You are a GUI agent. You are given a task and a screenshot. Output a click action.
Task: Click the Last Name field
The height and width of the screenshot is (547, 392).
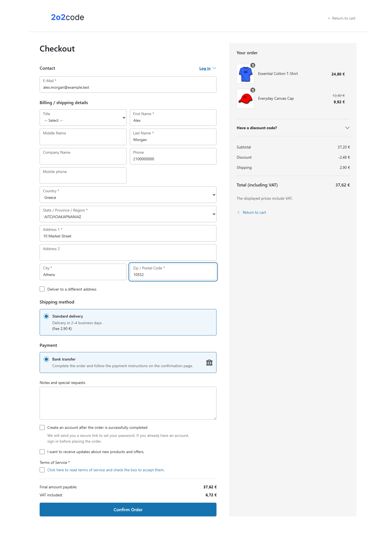(x=173, y=137)
